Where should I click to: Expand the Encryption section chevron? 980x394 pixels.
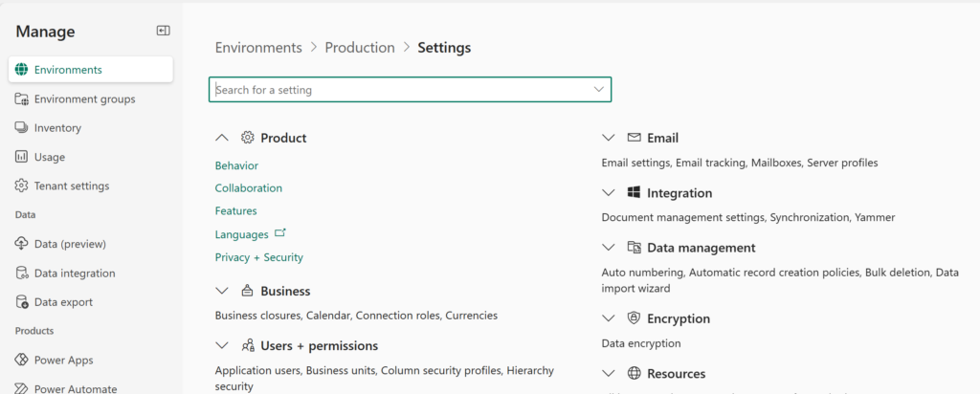[608, 318]
